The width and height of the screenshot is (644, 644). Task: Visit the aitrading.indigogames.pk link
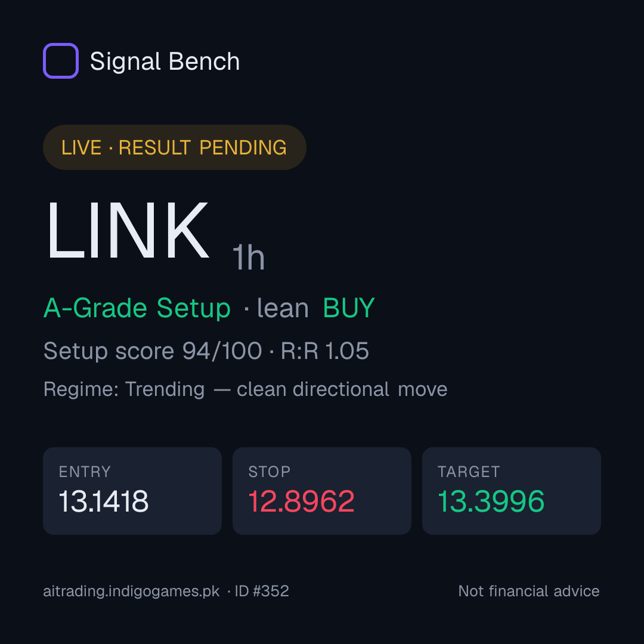[x=131, y=592]
